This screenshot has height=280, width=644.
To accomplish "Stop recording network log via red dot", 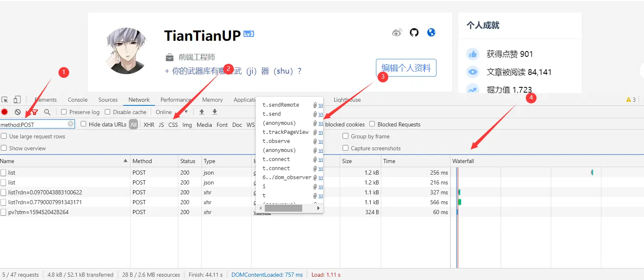I will coord(5,112).
